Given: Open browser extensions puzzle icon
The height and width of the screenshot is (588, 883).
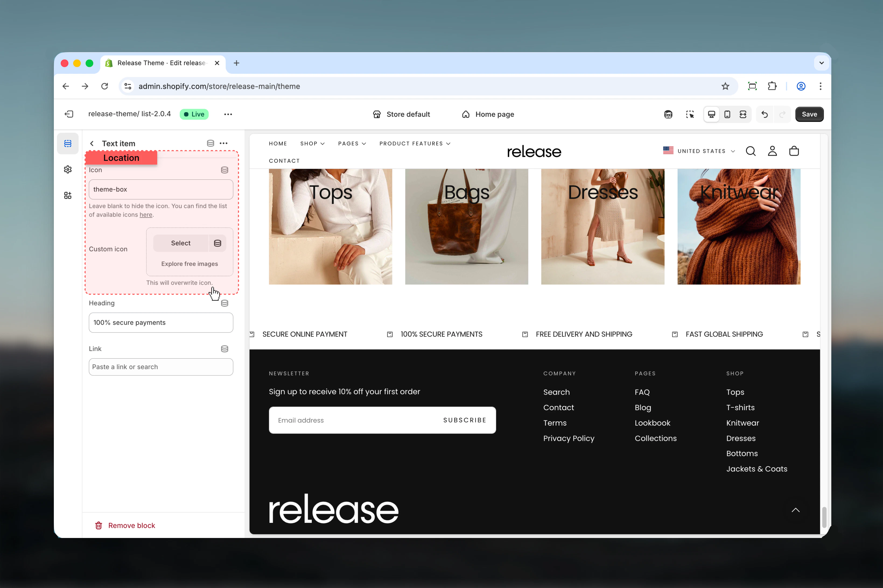Looking at the screenshot, I should tap(772, 86).
